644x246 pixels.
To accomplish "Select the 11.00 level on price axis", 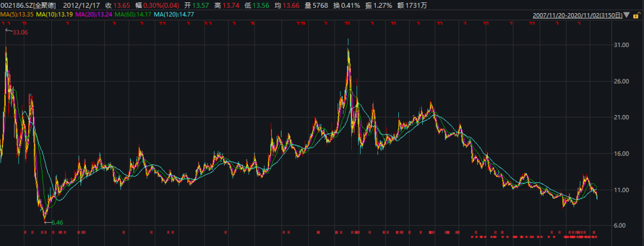I will (621, 190).
